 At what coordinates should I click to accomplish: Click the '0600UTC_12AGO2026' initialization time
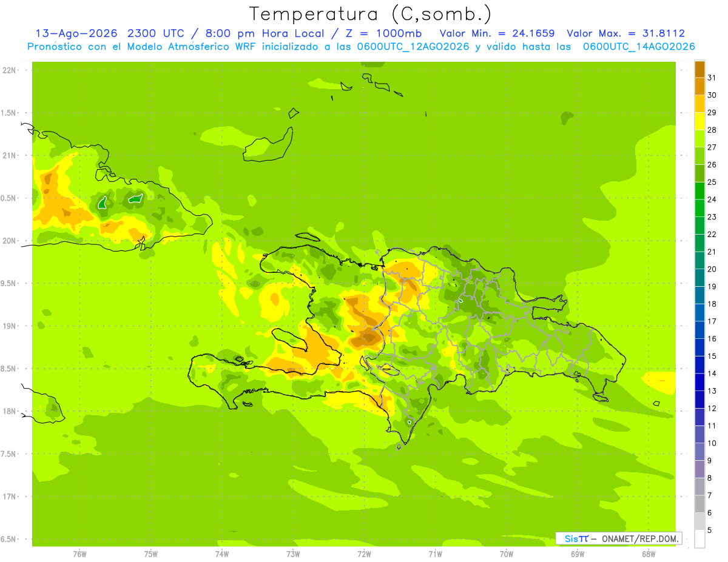tap(413, 47)
